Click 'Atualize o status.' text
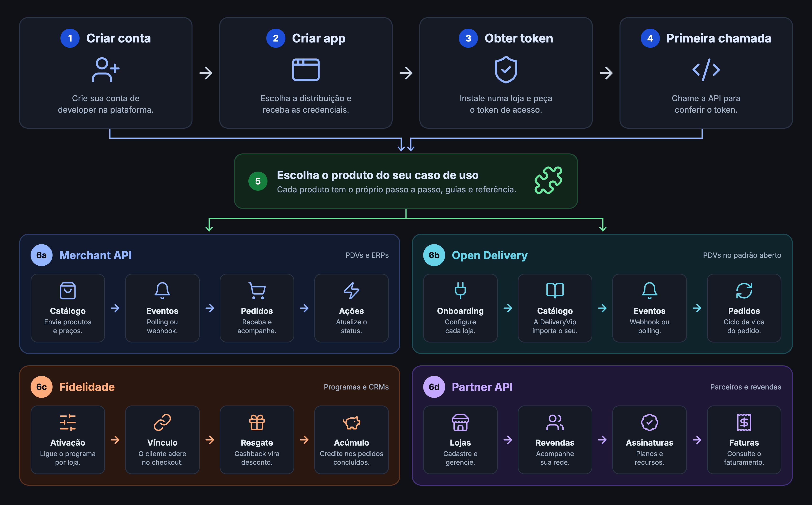 [352, 326]
